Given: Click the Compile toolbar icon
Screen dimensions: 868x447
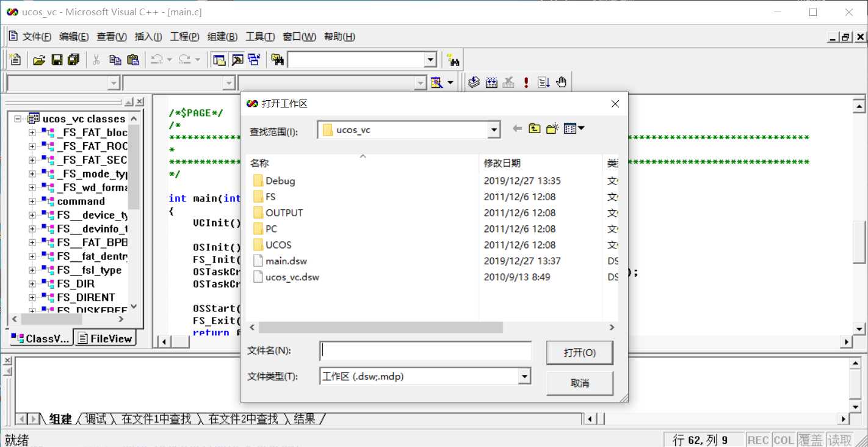Looking at the screenshot, I should coord(474,82).
